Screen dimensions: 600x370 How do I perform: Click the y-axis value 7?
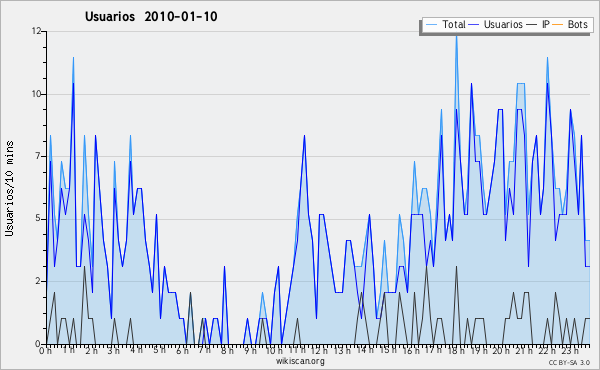pos(38,156)
